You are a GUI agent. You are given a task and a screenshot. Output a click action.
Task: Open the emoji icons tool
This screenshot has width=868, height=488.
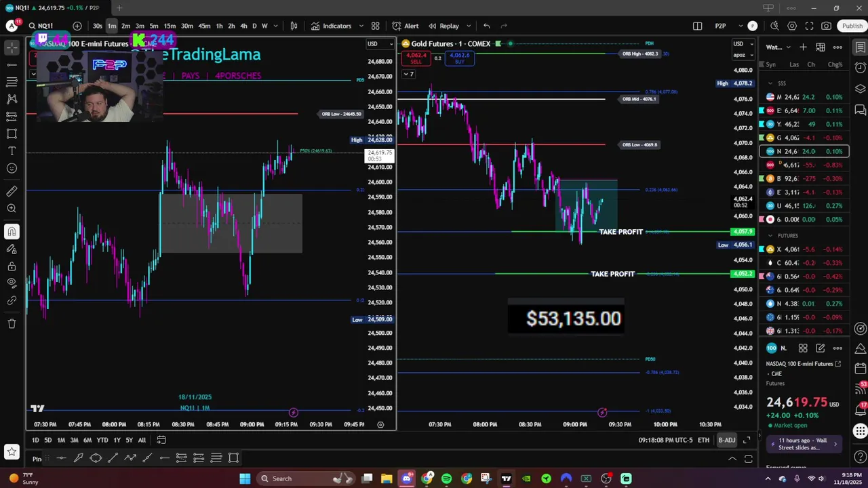(12, 169)
